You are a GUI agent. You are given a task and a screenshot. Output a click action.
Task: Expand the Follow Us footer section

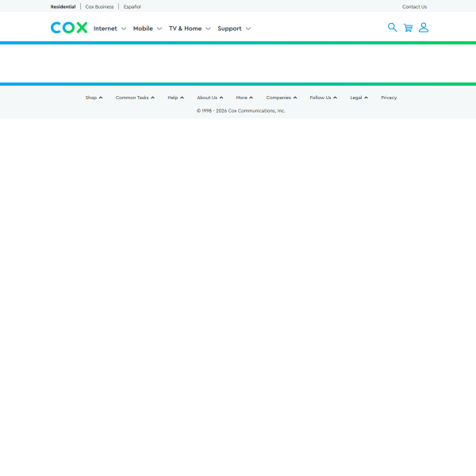point(324,98)
